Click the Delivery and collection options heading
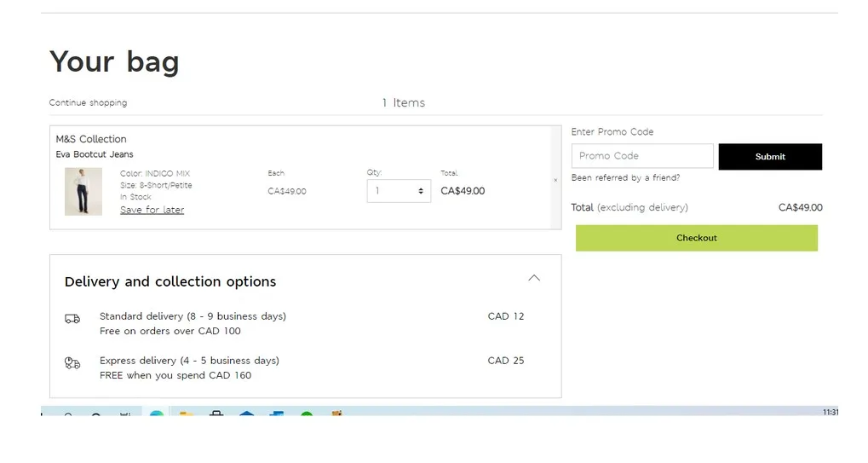The height and width of the screenshot is (463, 868). [x=170, y=281]
